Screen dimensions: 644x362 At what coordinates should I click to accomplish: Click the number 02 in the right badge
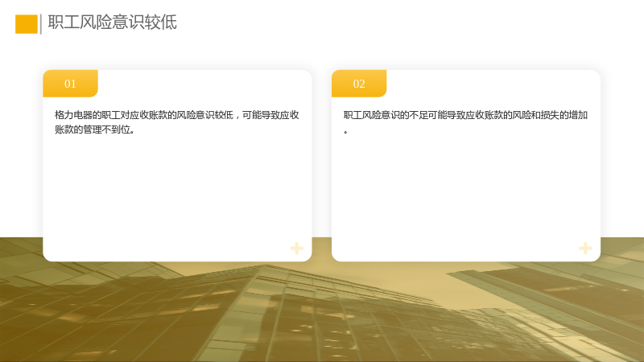[x=359, y=84]
